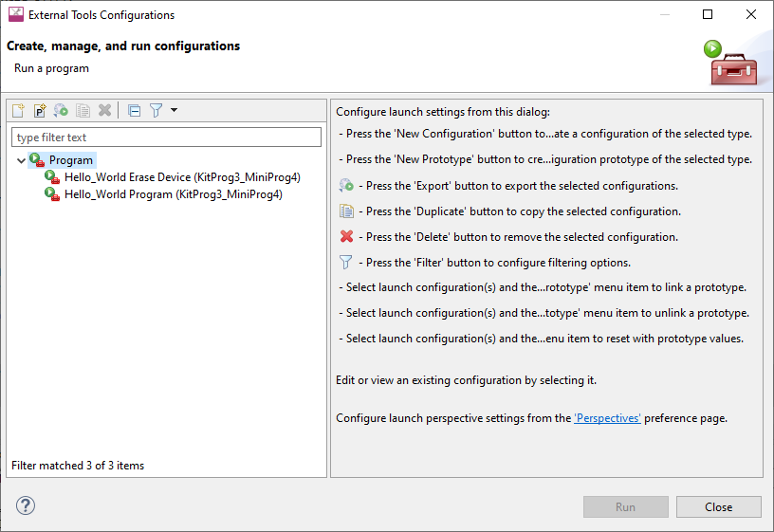774x532 pixels.
Task: Click the Hello_World Program launch icon
Action: point(52,194)
